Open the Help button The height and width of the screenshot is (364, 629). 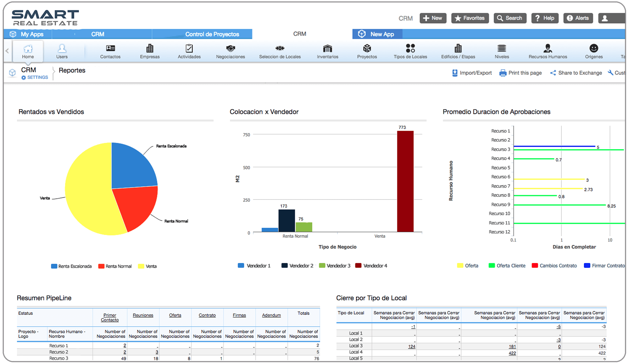pos(545,18)
